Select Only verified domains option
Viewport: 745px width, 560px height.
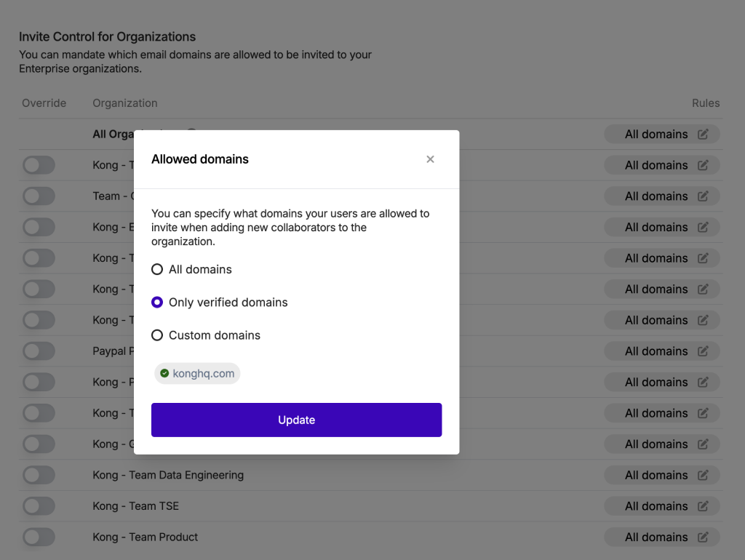[x=157, y=302]
